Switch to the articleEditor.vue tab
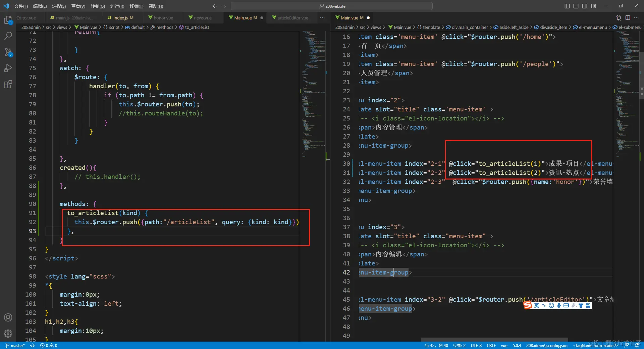The width and height of the screenshot is (644, 349). [x=292, y=18]
